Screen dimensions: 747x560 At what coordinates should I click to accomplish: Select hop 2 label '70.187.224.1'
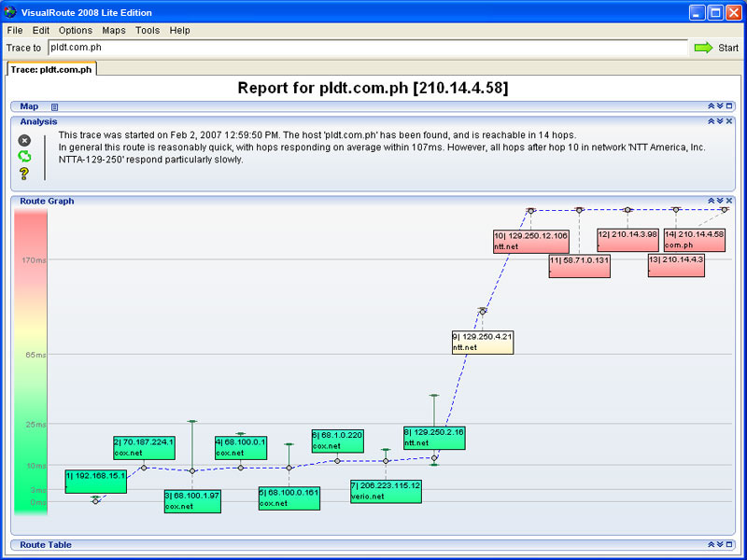click(145, 448)
